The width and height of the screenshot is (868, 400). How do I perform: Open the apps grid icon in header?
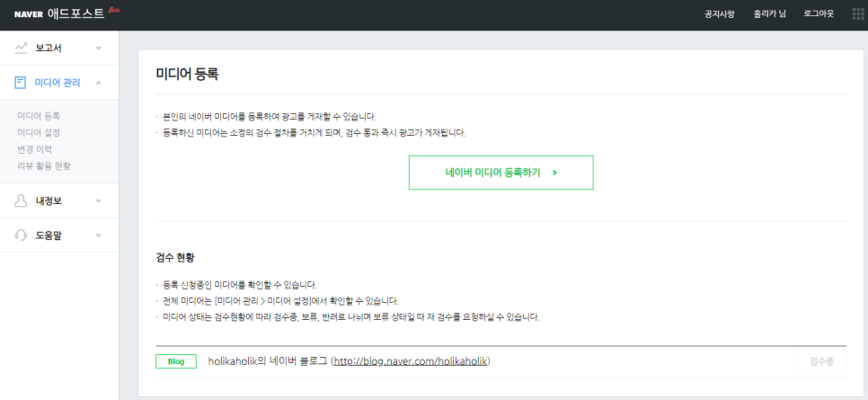click(x=858, y=13)
